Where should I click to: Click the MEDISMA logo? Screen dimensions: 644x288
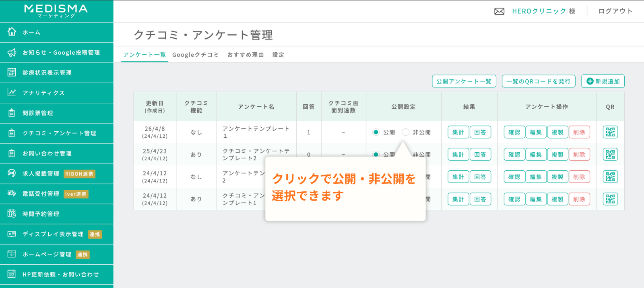(56, 11)
